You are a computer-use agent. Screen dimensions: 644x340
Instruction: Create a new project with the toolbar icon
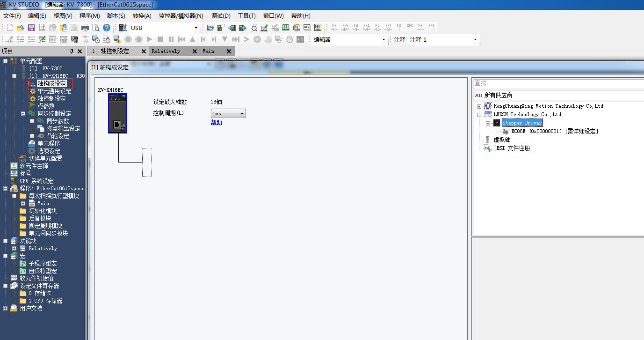[10, 28]
